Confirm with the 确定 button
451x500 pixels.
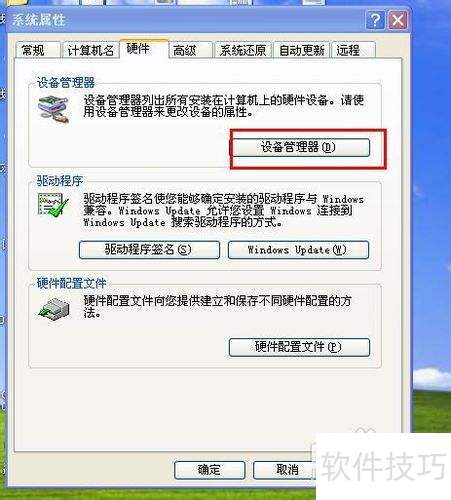coord(209,470)
